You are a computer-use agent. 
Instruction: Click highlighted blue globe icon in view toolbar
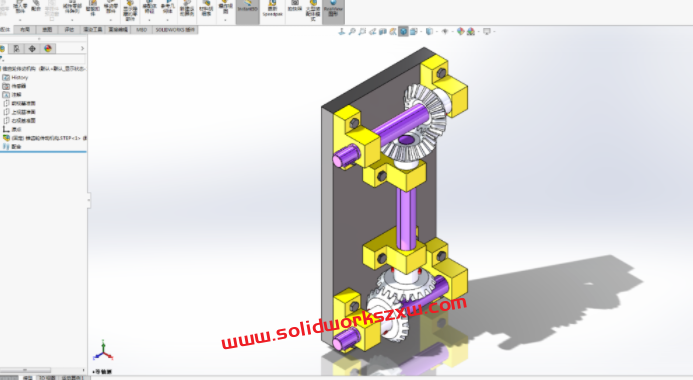click(x=403, y=31)
